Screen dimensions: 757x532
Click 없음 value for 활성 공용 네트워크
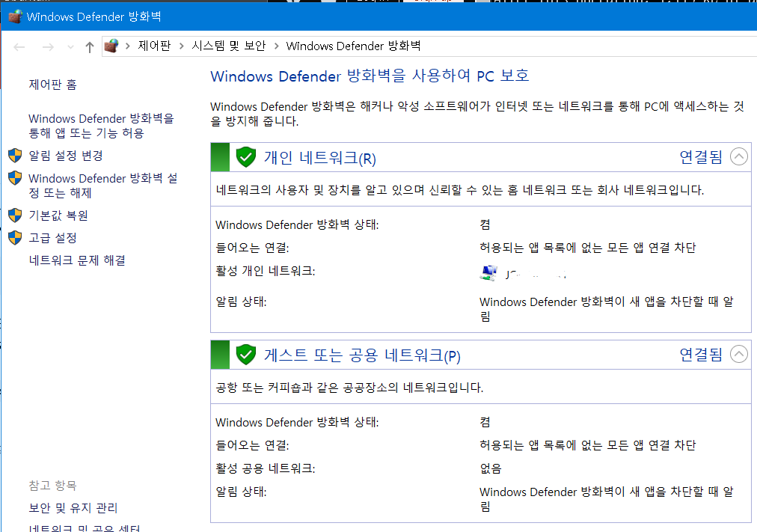(x=491, y=468)
